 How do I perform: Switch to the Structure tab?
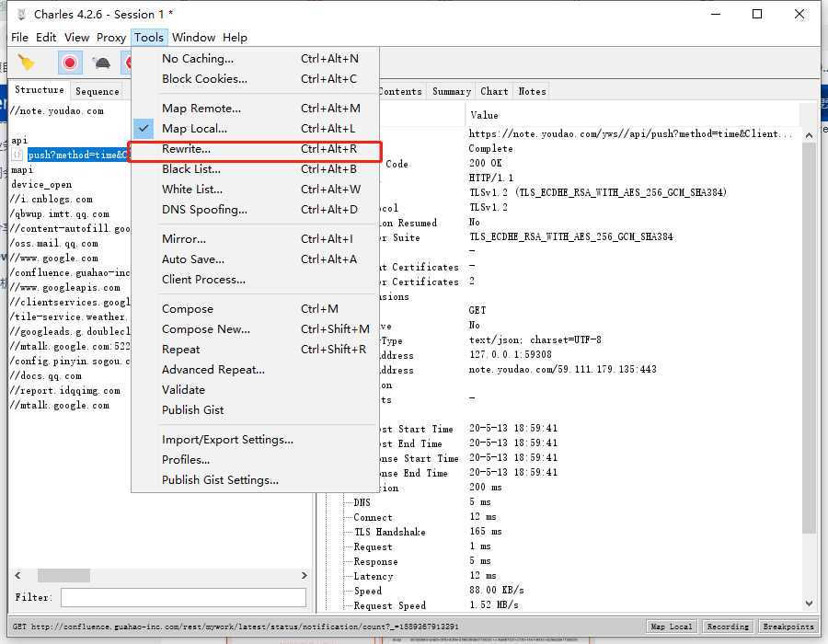(39, 90)
